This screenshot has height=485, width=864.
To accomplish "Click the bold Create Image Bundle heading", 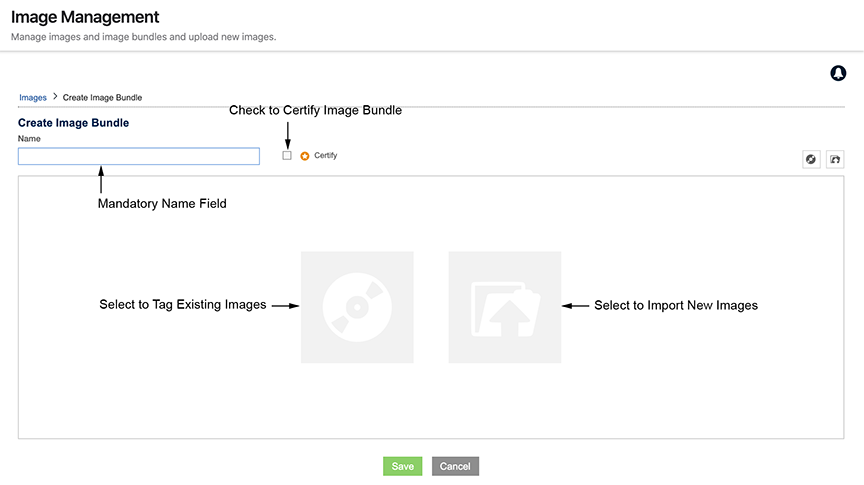I will point(73,123).
